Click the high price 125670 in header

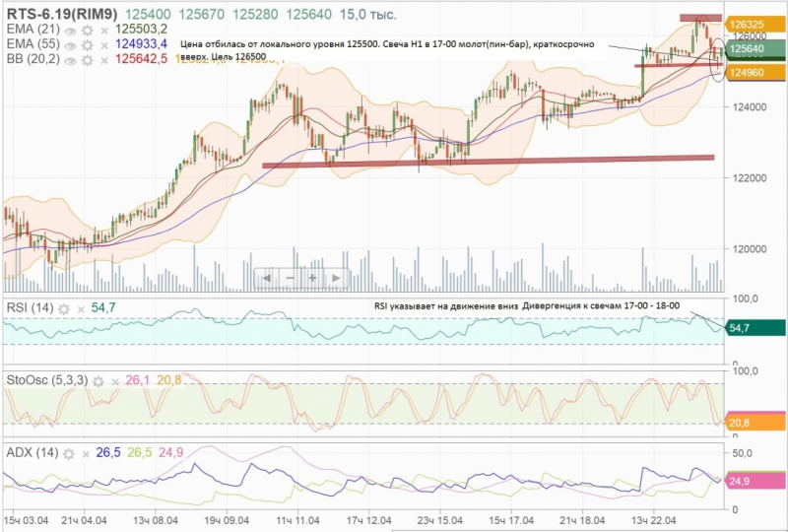coord(202,15)
